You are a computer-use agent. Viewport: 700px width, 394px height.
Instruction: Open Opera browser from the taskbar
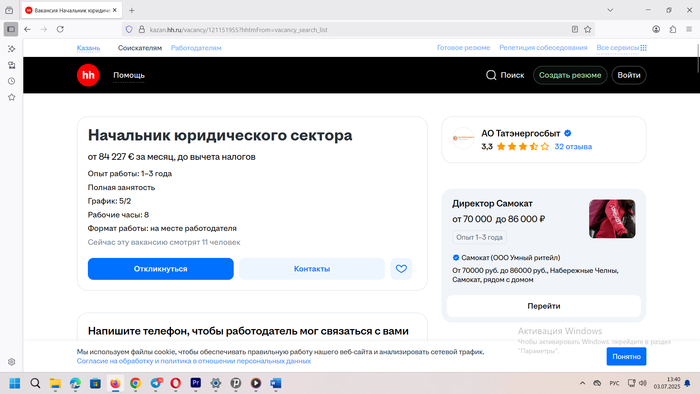pyautogui.click(x=175, y=383)
